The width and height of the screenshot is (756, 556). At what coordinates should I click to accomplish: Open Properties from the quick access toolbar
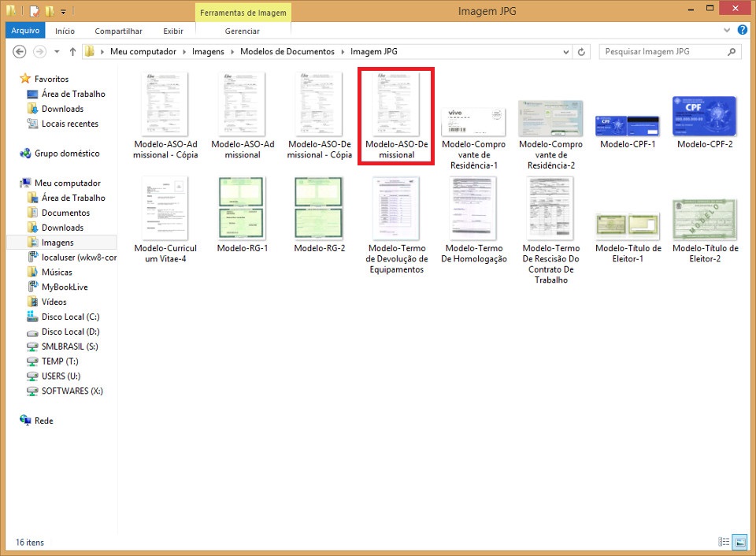pos(35,11)
